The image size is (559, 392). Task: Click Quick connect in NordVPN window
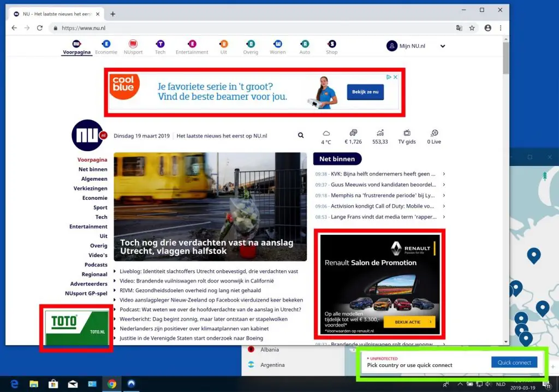click(514, 363)
